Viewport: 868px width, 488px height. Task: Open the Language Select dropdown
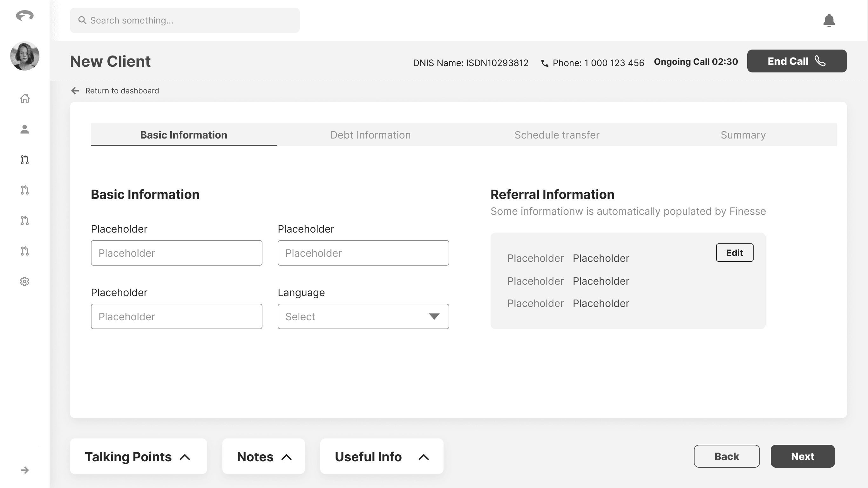pos(363,316)
